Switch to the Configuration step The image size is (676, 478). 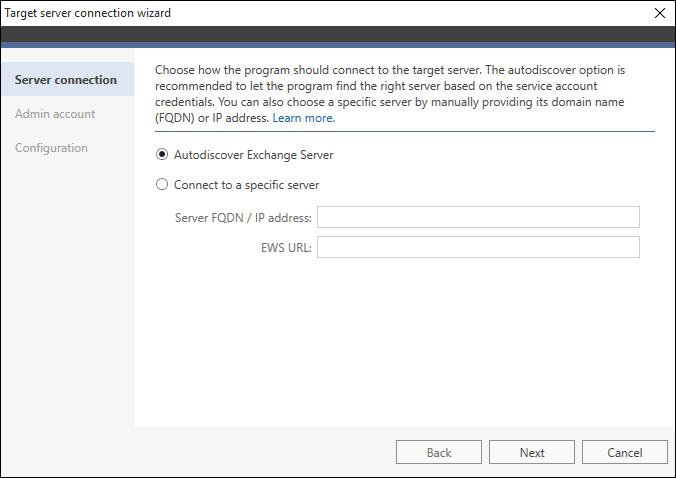tap(51, 148)
